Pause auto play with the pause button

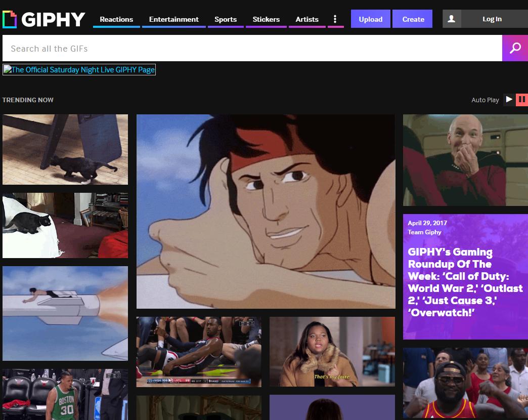tap(521, 100)
